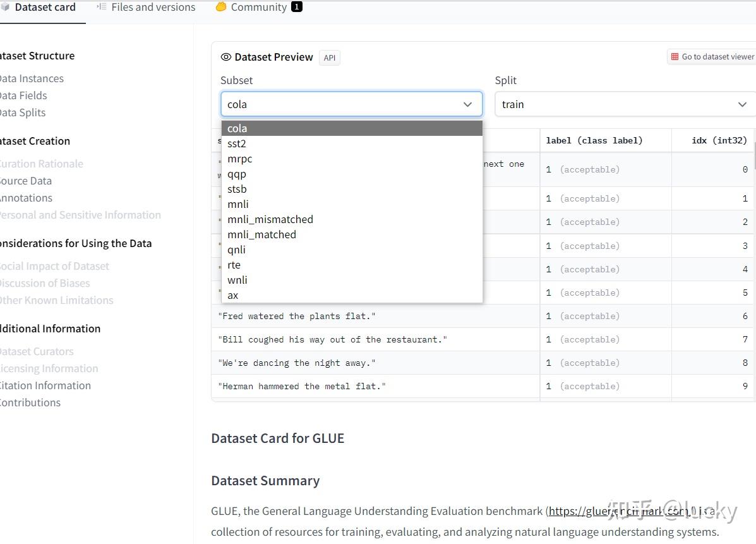Click the eye icon beside Dataset Preview
The image size is (756, 544).
click(x=225, y=57)
